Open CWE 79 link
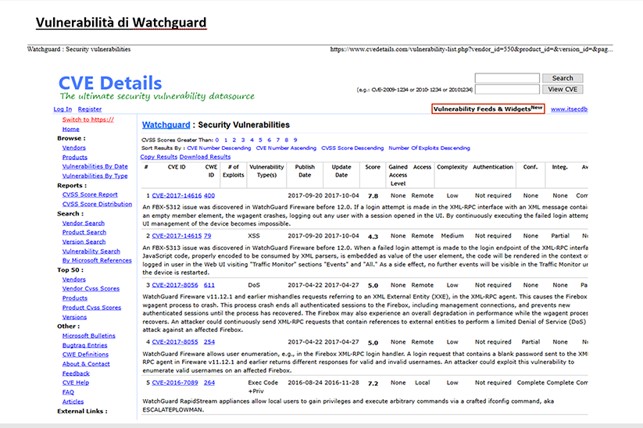The image size is (643, 428). pyautogui.click(x=207, y=236)
